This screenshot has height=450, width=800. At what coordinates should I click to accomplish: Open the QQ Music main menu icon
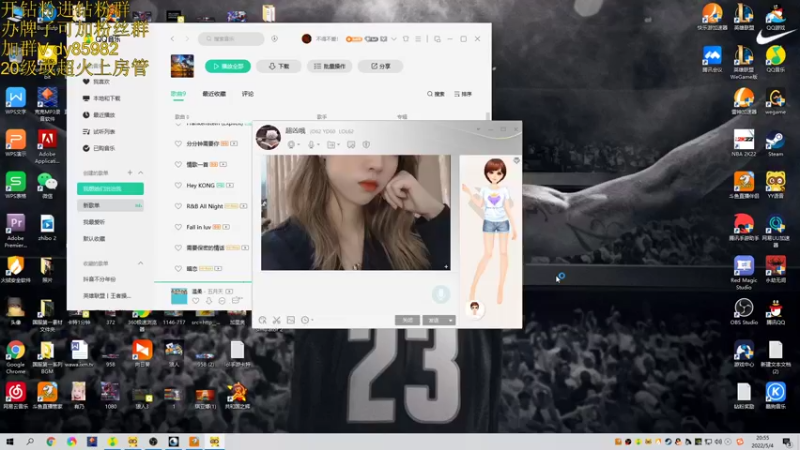pyautogui.click(x=418, y=39)
